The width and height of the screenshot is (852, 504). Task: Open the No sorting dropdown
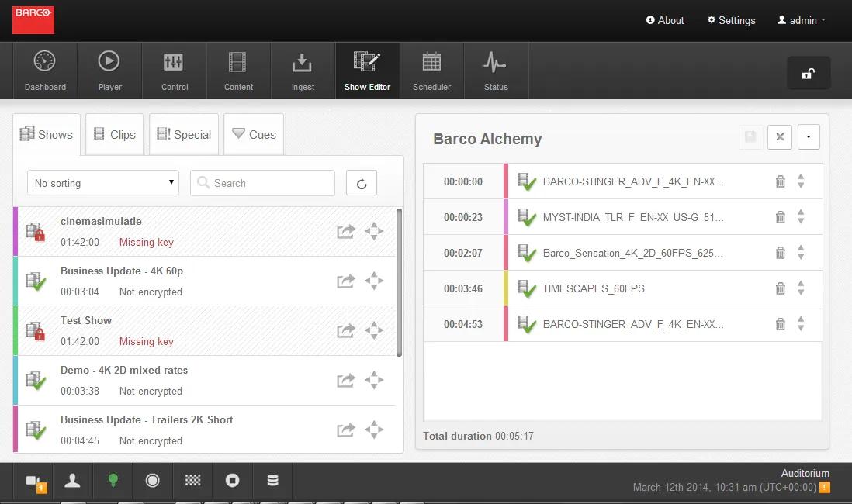[103, 183]
